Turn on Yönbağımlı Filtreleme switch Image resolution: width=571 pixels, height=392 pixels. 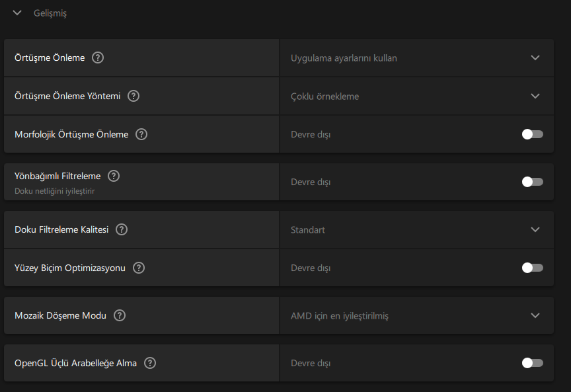pos(533,182)
